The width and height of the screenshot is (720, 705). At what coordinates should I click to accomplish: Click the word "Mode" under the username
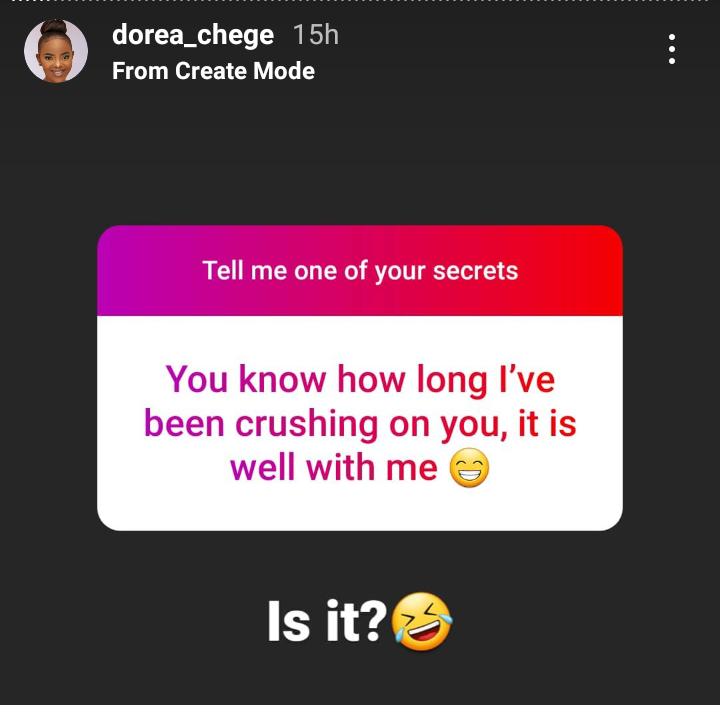pos(284,71)
